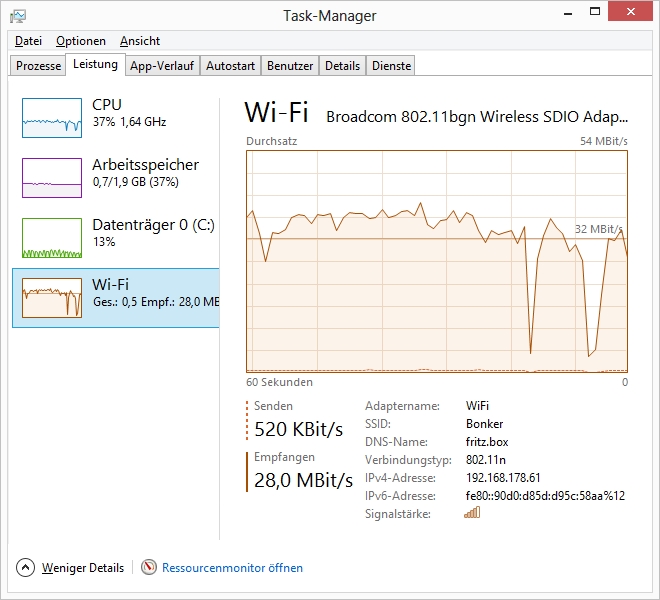Switch to the App-Verlauf tab
660x600 pixels.
pyautogui.click(x=162, y=66)
